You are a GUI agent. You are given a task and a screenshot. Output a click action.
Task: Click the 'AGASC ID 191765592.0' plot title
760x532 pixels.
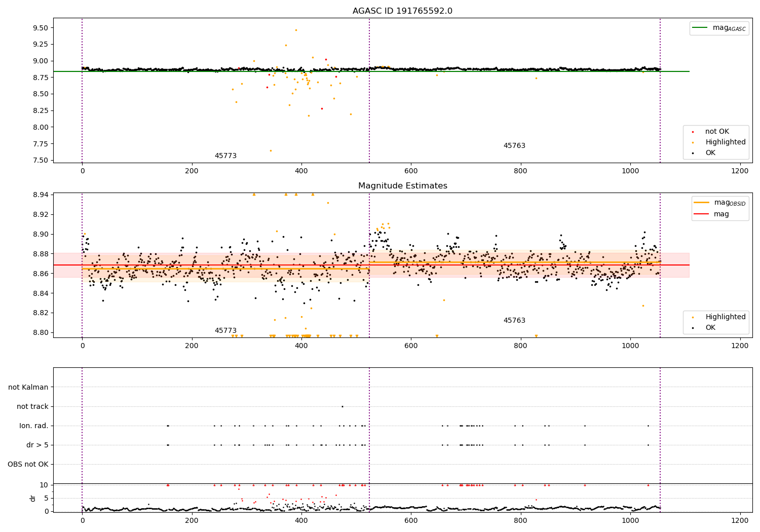402,11
